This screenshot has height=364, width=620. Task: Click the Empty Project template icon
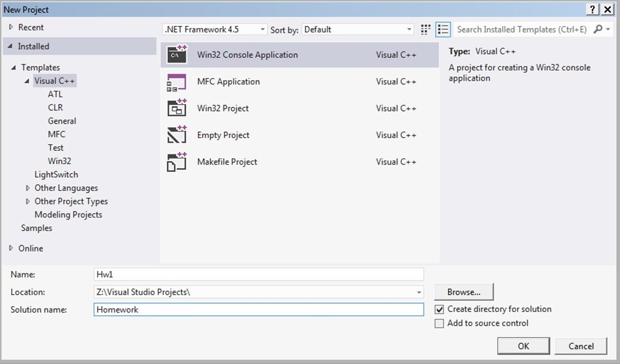click(x=176, y=135)
